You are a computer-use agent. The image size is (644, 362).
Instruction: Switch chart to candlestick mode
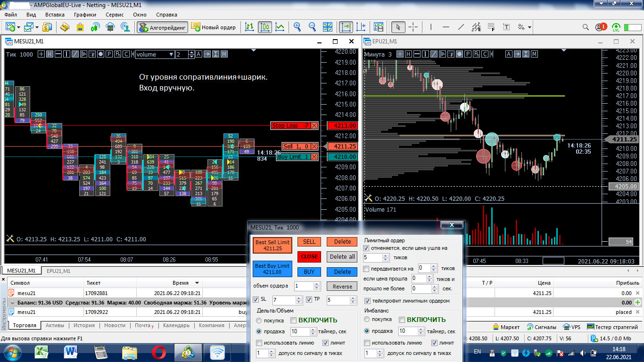point(265,27)
